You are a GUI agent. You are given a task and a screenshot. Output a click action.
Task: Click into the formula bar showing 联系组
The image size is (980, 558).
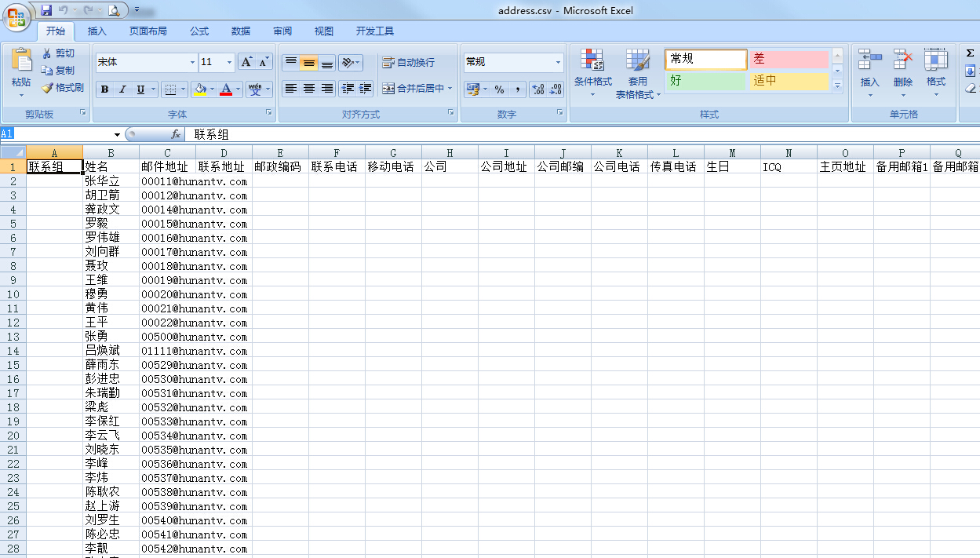click(582, 135)
